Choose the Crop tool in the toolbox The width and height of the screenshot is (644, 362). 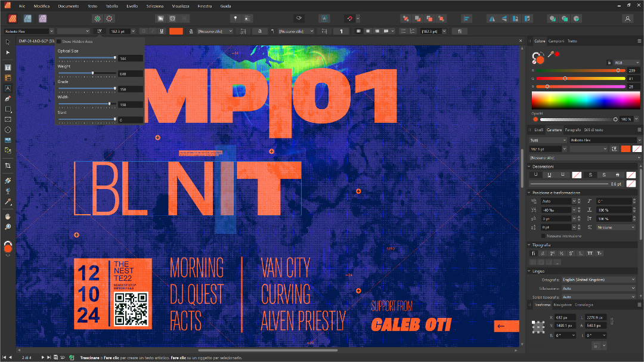coord(8,165)
